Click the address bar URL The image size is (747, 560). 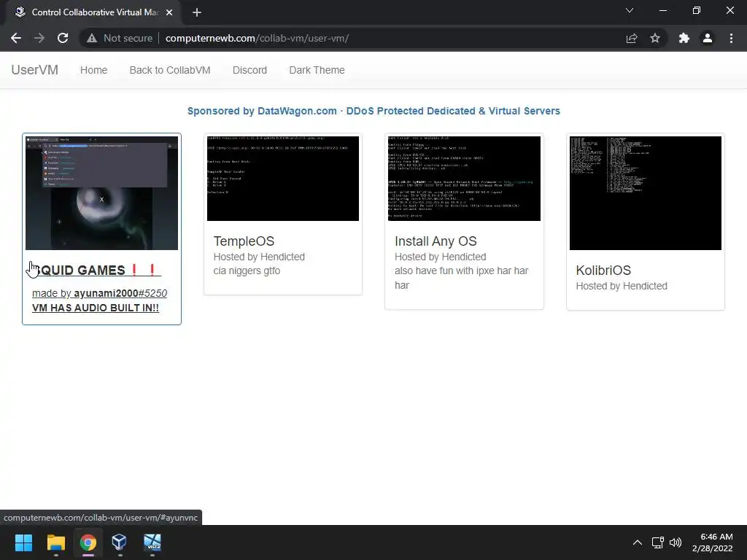(258, 38)
